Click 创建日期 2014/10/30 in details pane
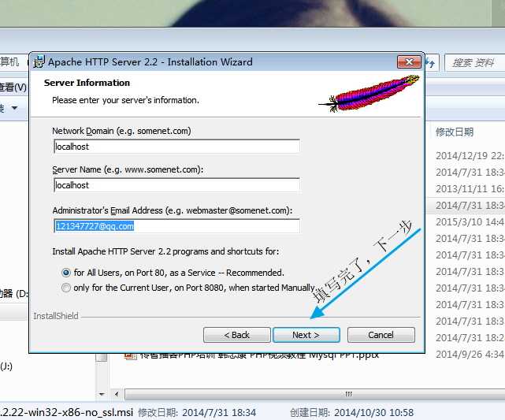The height and width of the screenshot is (420, 505). pyautogui.click(x=351, y=413)
